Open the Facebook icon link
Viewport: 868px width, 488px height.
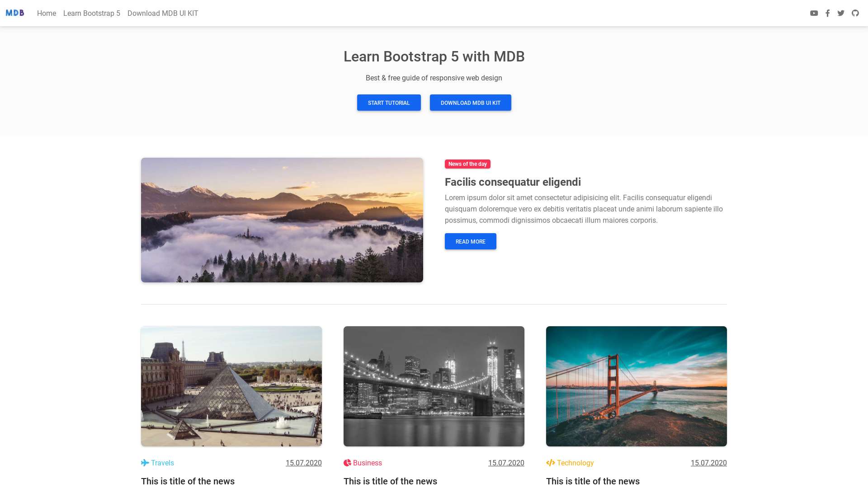click(x=827, y=13)
